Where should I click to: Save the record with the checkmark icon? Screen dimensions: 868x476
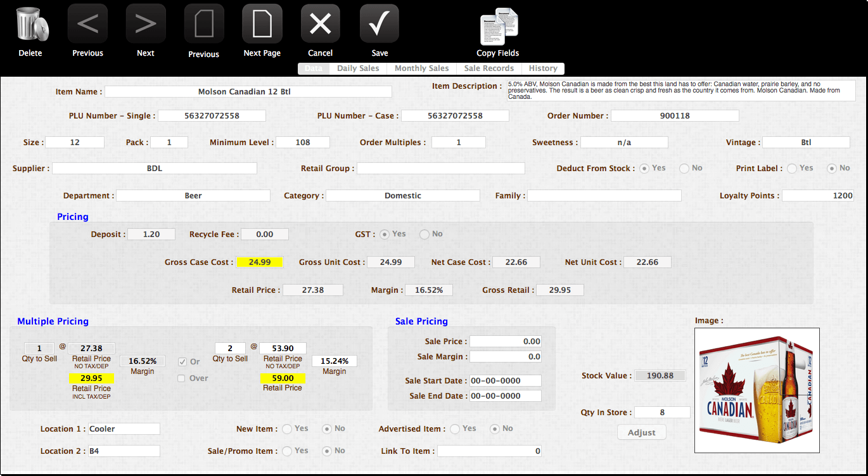click(379, 23)
